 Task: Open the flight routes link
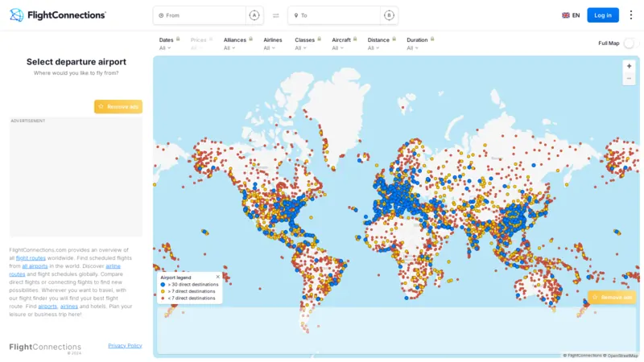tap(31, 257)
